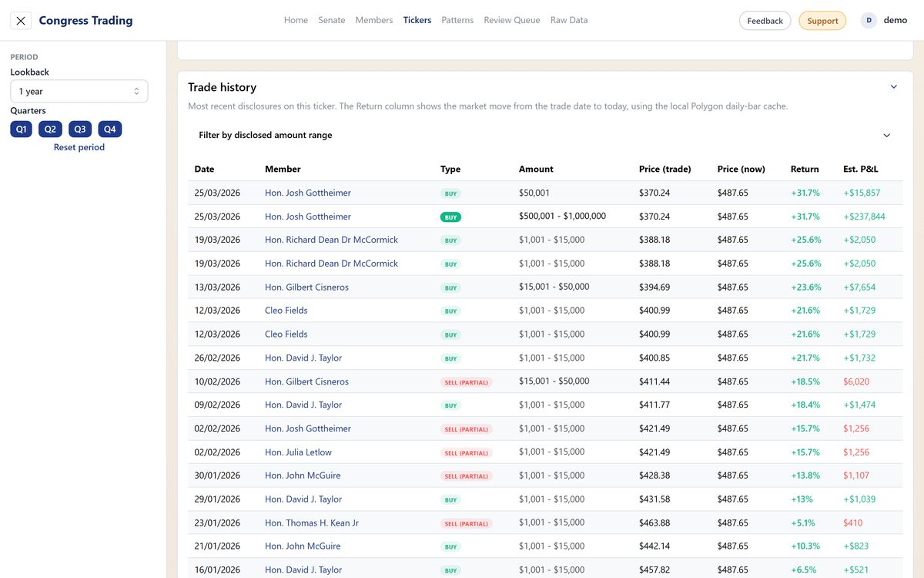Toggle the Q4 quarter filter
Viewport: 924px width, 578px height.
coord(110,129)
